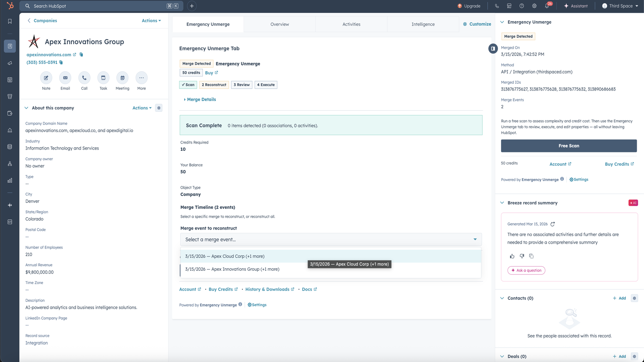Expand the Merge Details disclosure

click(200, 99)
